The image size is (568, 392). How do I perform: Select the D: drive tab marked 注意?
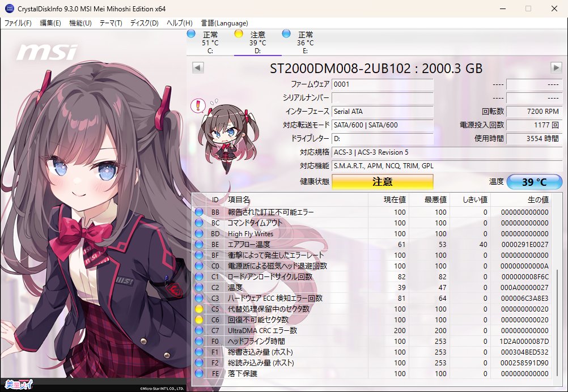[257, 42]
